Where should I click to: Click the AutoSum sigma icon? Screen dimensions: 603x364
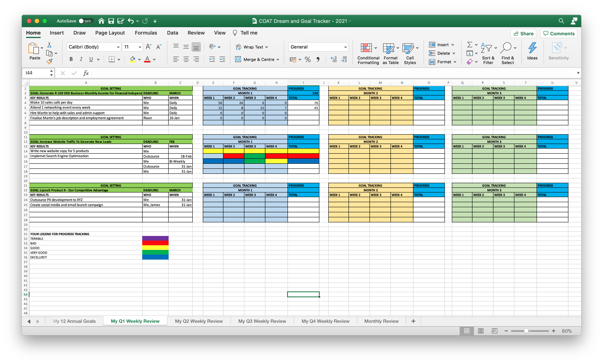pos(470,45)
